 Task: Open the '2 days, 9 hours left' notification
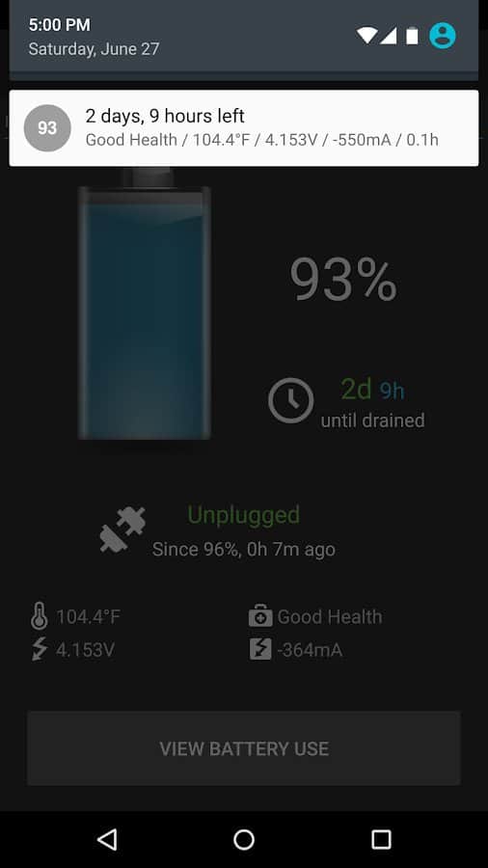point(244,128)
